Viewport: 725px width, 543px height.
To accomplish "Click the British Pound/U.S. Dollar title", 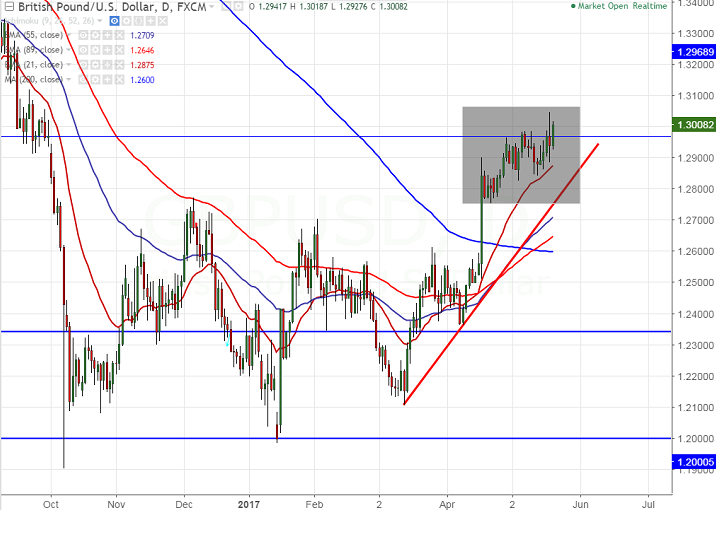I will (85, 7).
